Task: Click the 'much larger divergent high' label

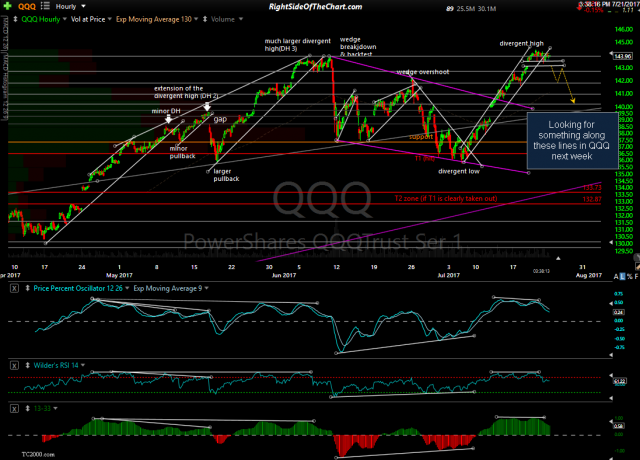Action: pyautogui.click(x=298, y=44)
